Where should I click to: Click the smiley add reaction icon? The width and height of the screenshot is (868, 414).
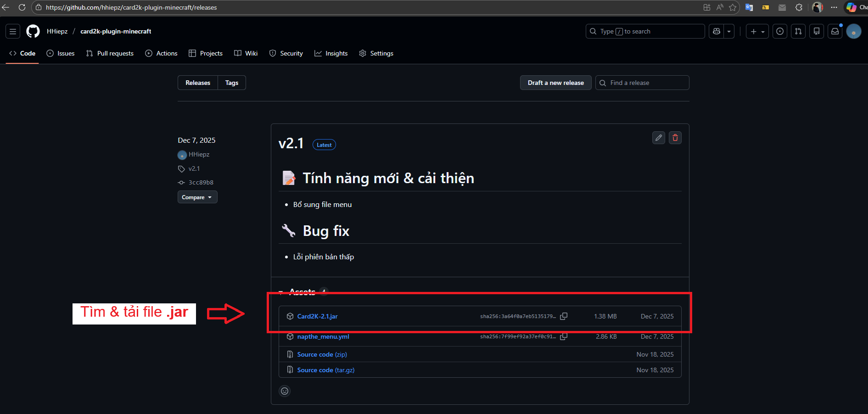(285, 391)
